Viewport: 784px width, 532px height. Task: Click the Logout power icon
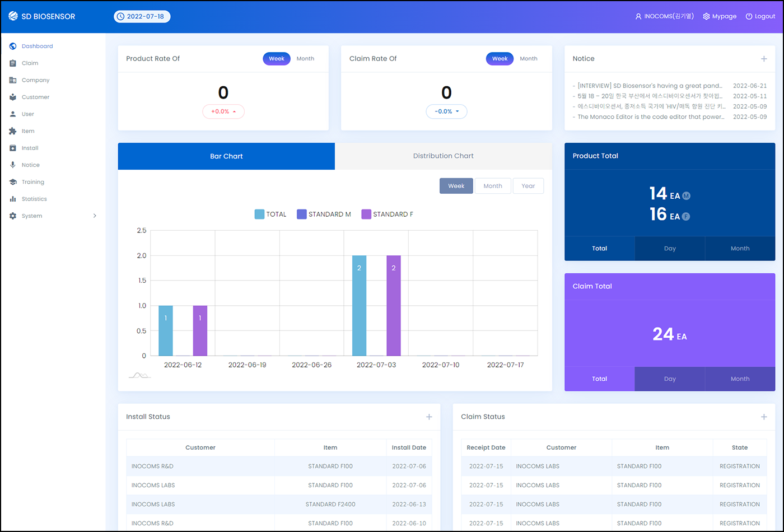749,16
